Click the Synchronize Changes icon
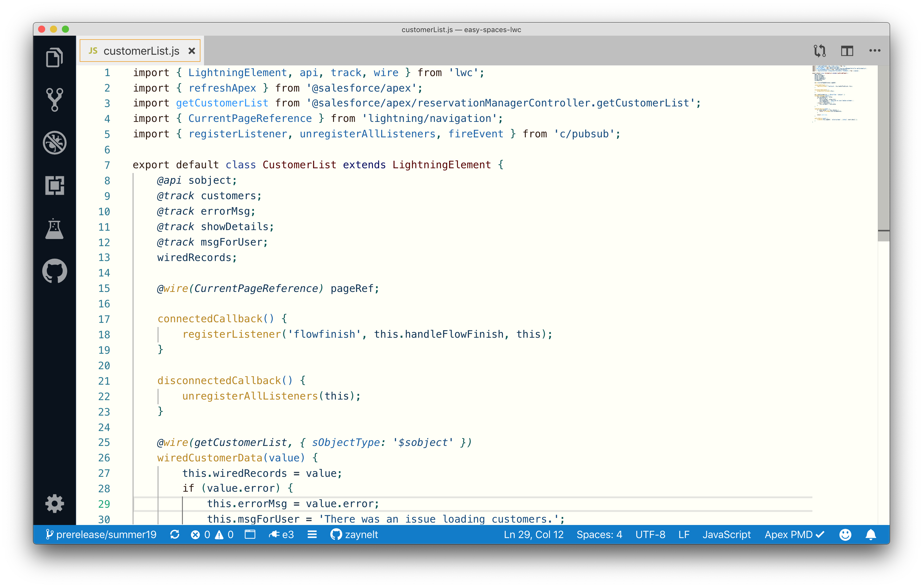 (x=175, y=534)
